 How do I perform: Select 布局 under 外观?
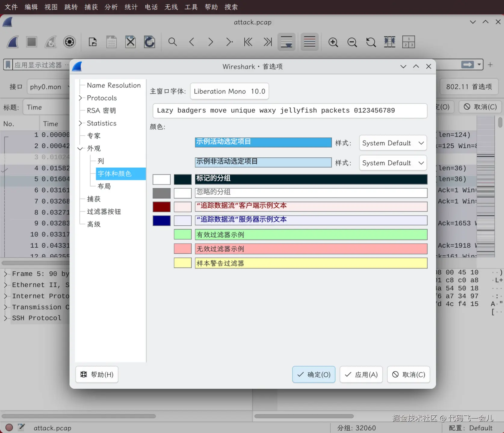(104, 187)
